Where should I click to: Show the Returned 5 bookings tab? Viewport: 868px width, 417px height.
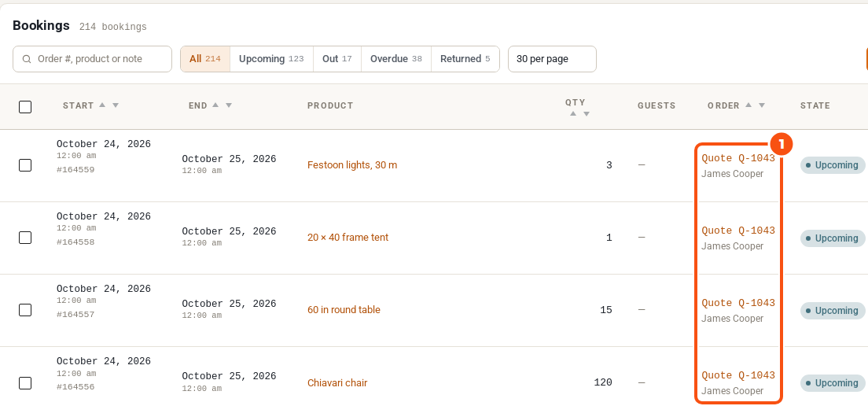point(465,59)
